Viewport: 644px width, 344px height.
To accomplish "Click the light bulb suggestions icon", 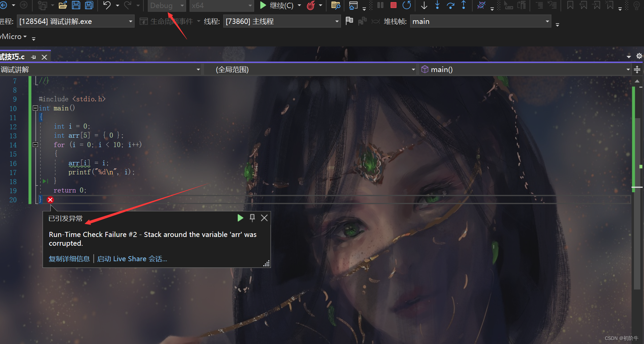I will (x=637, y=5).
